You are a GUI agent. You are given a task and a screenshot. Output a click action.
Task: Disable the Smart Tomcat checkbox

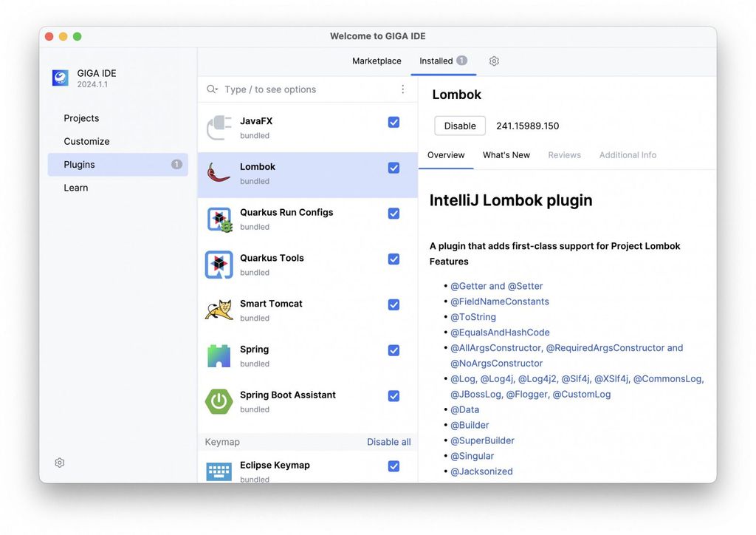click(394, 304)
